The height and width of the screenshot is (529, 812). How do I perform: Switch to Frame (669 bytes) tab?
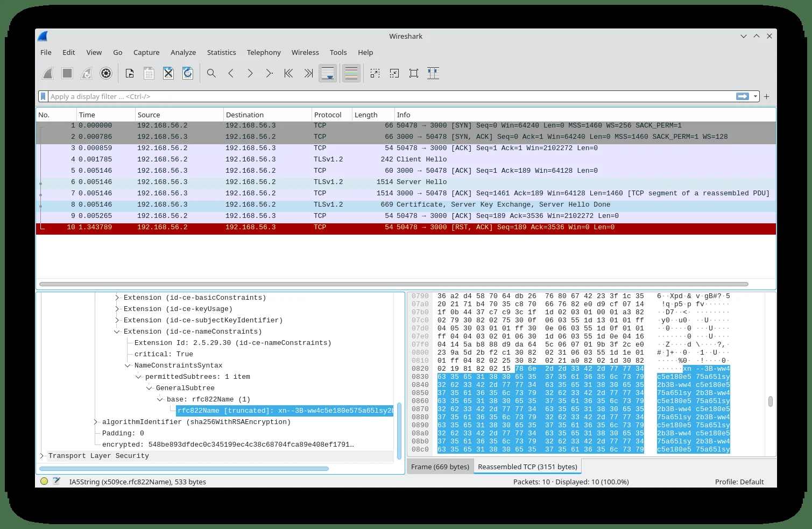click(440, 467)
